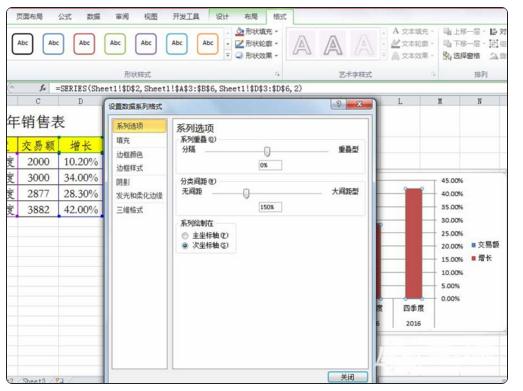Open the 选择窗格 selection pane
This screenshot has height=391, width=523.
(x=462, y=56)
